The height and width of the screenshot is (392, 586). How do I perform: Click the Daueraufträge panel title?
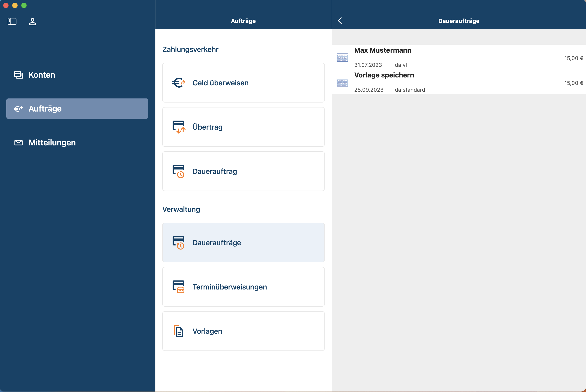click(459, 21)
